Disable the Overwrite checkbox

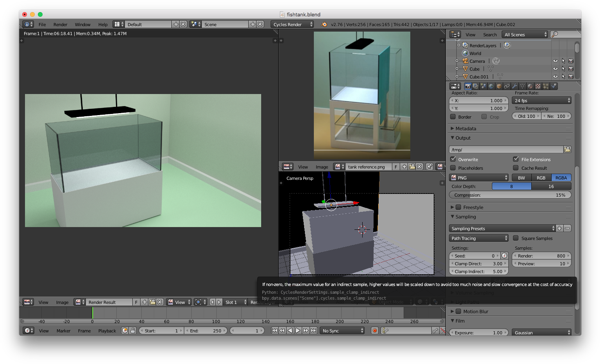click(x=453, y=159)
